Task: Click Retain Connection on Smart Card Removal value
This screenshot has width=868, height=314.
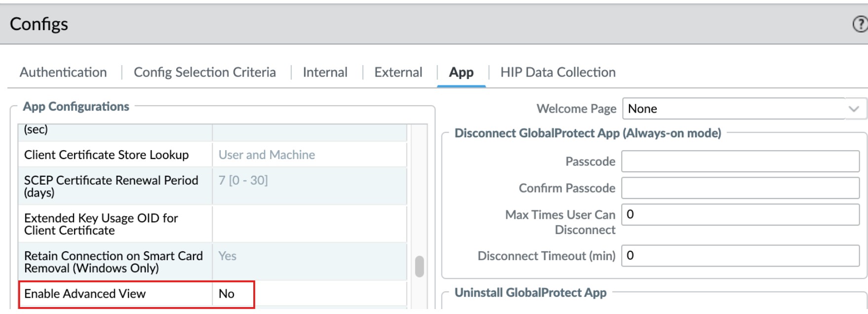Action: pos(228,256)
